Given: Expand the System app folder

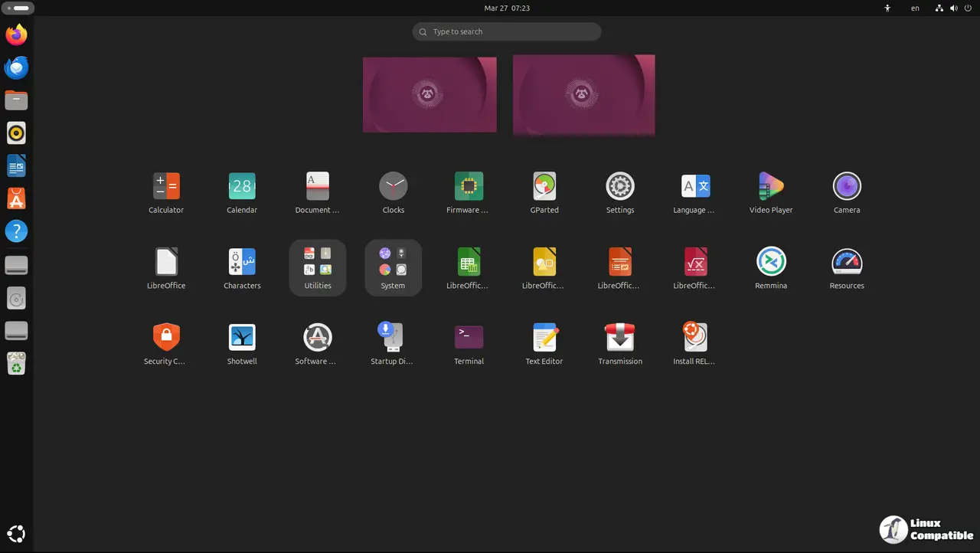Looking at the screenshot, I should pos(393,267).
